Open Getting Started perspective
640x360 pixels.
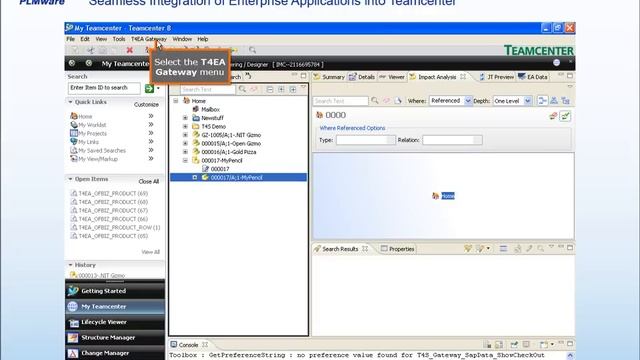(115, 291)
